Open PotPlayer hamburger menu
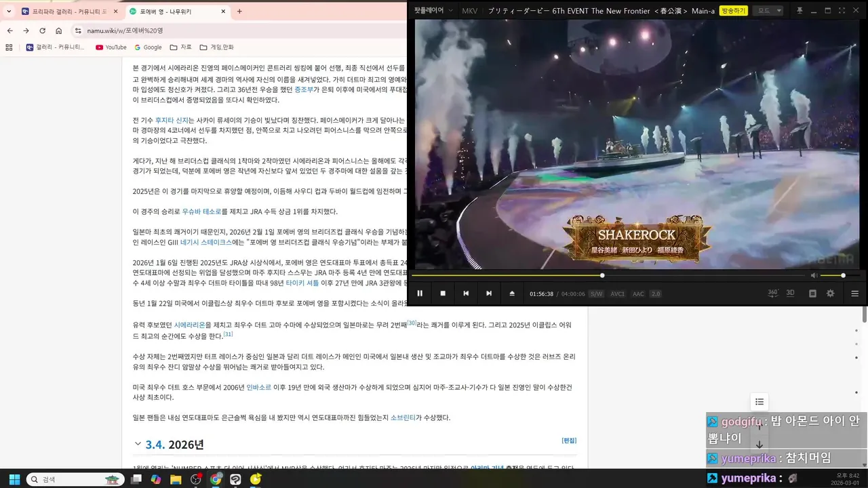Image resolution: width=868 pixels, height=488 pixels. coord(854,293)
